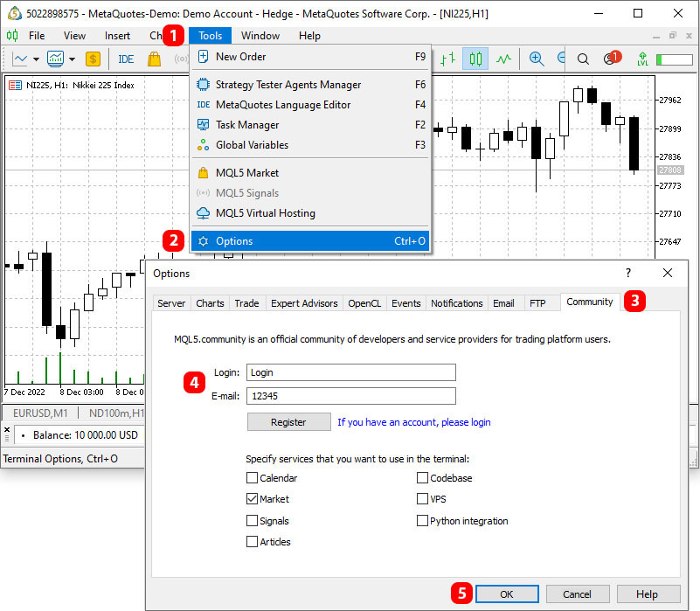700x611 pixels.
Task: Switch to the Server tab
Action: 171,303
